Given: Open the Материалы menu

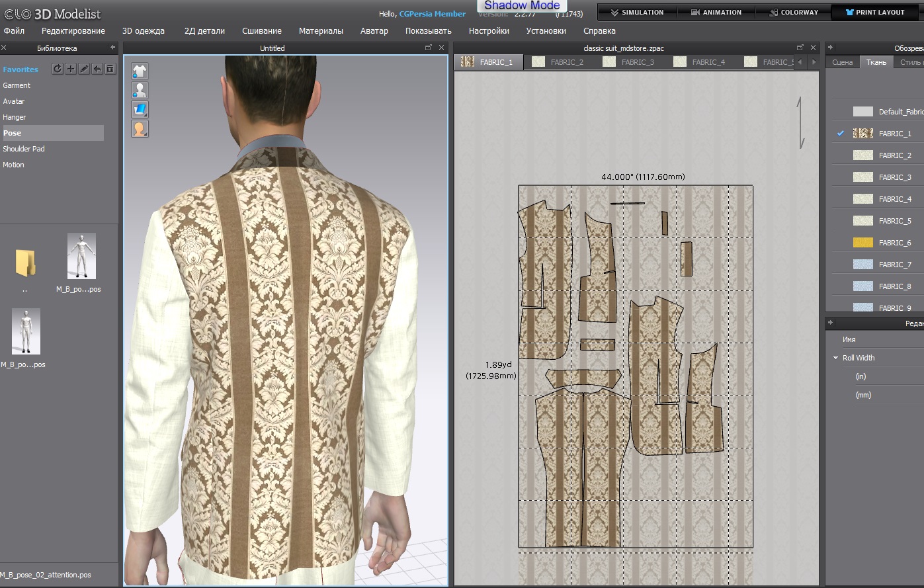Looking at the screenshot, I should tap(321, 30).
